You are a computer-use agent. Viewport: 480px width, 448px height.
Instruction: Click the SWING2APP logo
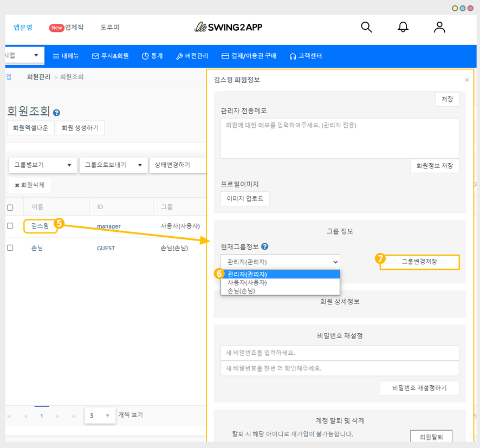click(229, 27)
